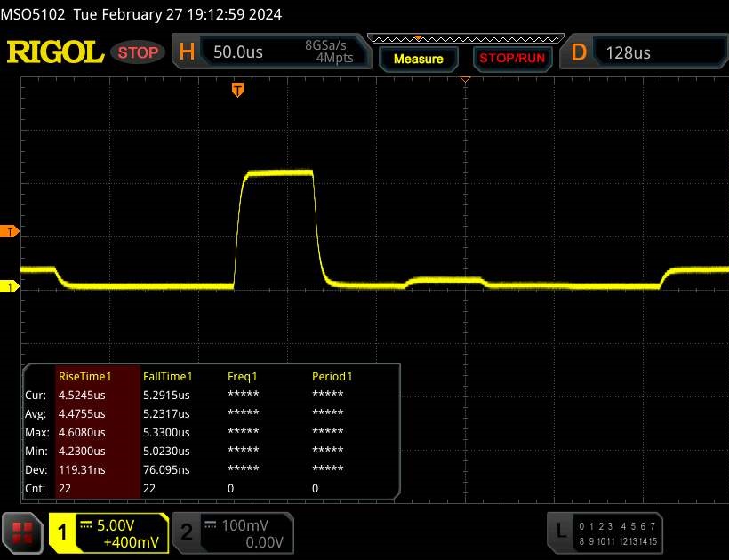Click the orange trigger level T marker on left edge
The width and height of the screenshot is (729, 560).
click(9, 231)
